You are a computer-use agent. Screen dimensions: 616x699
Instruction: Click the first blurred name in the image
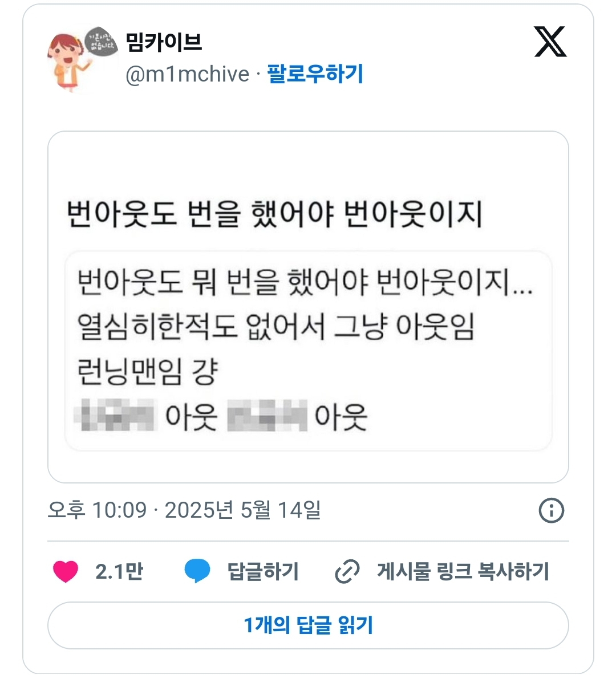[117, 416]
